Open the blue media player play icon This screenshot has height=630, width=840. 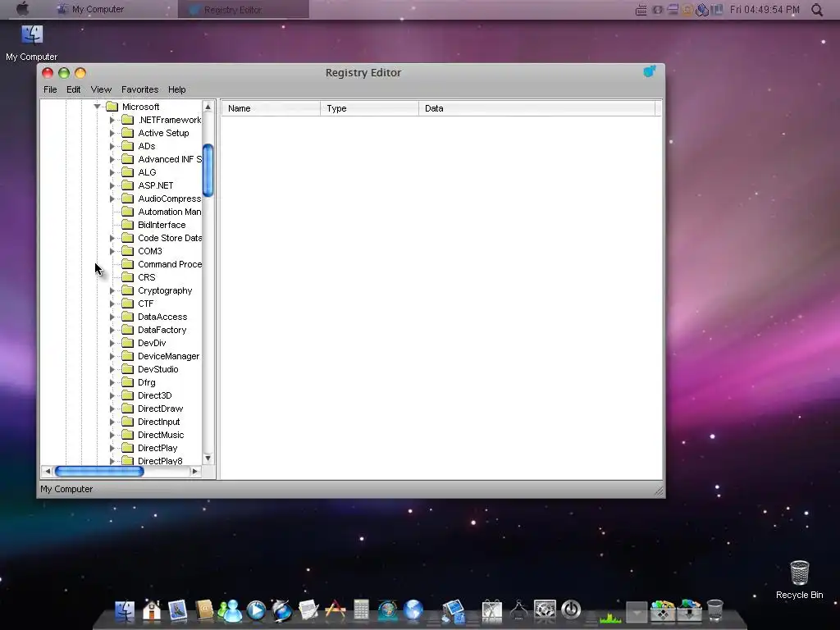point(256,610)
